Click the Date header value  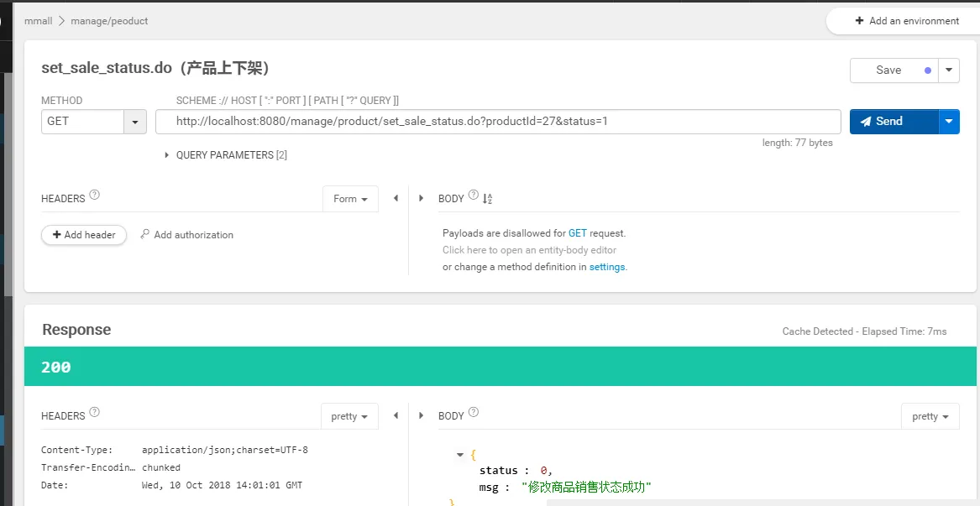pyautogui.click(x=222, y=485)
